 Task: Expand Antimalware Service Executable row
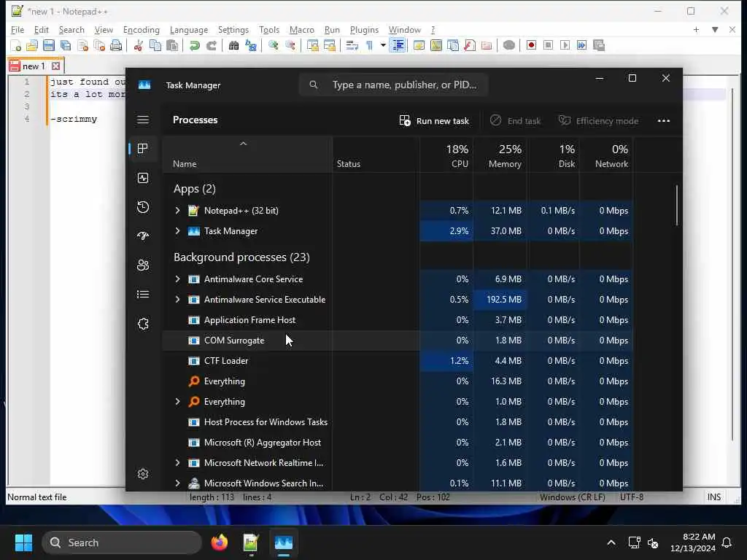178,300
